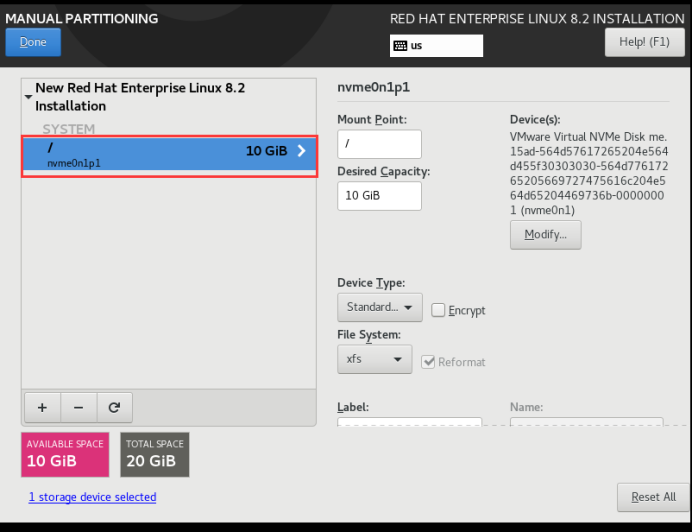This screenshot has width=693, height=532.
Task: Click the chevron arrow on the 10 GiB row
Action: pos(301,151)
